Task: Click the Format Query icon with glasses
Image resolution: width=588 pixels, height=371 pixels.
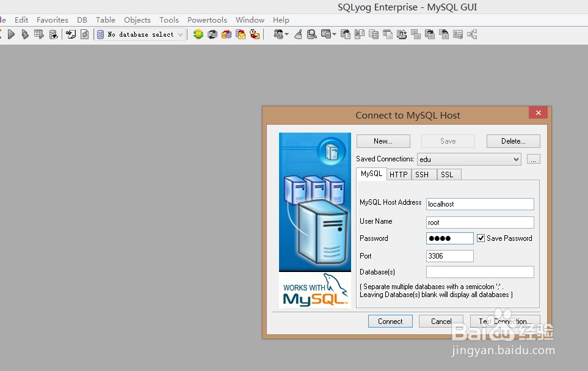Action: pyautogui.click(x=70, y=35)
